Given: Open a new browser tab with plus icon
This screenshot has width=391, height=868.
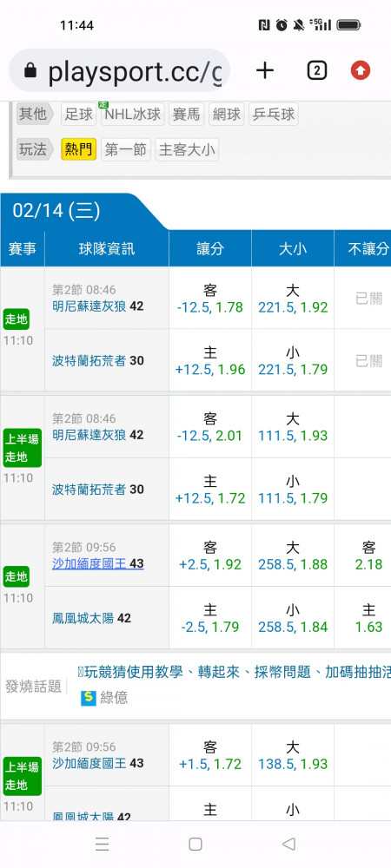Looking at the screenshot, I should [x=265, y=70].
